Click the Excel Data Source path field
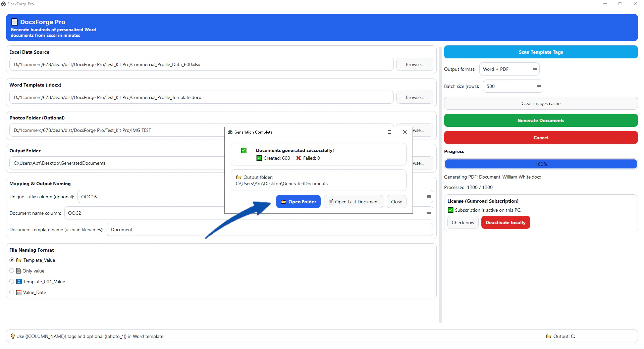This screenshot has height=349, width=644. click(201, 64)
